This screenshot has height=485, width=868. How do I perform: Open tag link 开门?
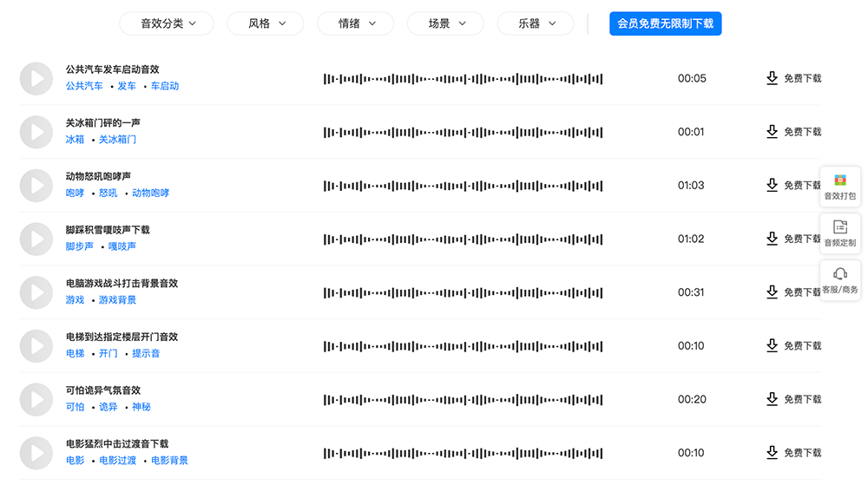pyautogui.click(x=108, y=353)
